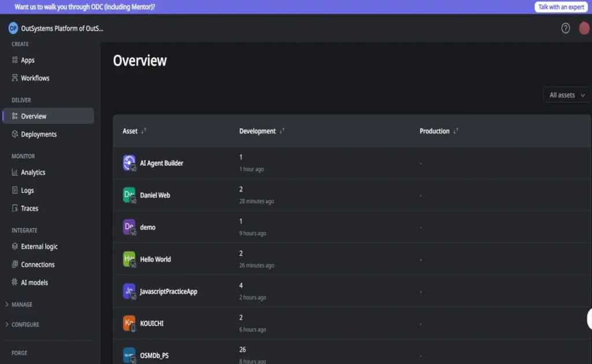Click '28 minutes ago' Daniel Web timestamp
592x364 pixels.
tap(256, 201)
